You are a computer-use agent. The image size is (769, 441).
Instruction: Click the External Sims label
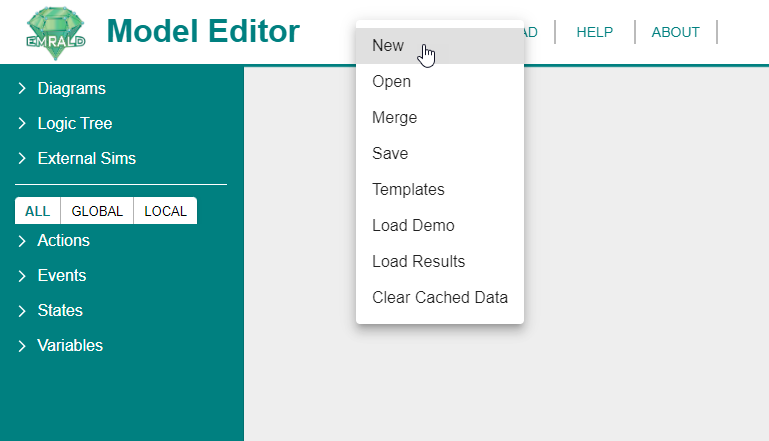(87, 158)
